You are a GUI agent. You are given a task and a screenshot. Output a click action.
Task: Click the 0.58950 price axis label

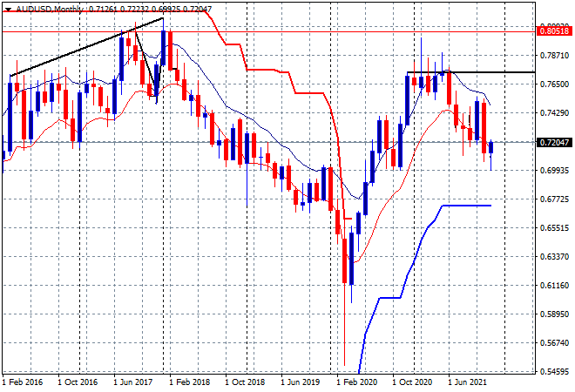coord(554,314)
